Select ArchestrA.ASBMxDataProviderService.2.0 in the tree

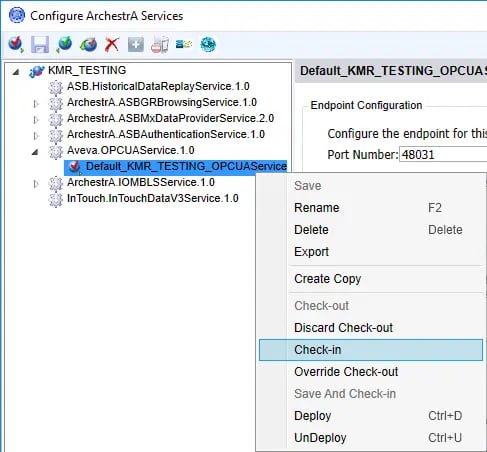170,118
